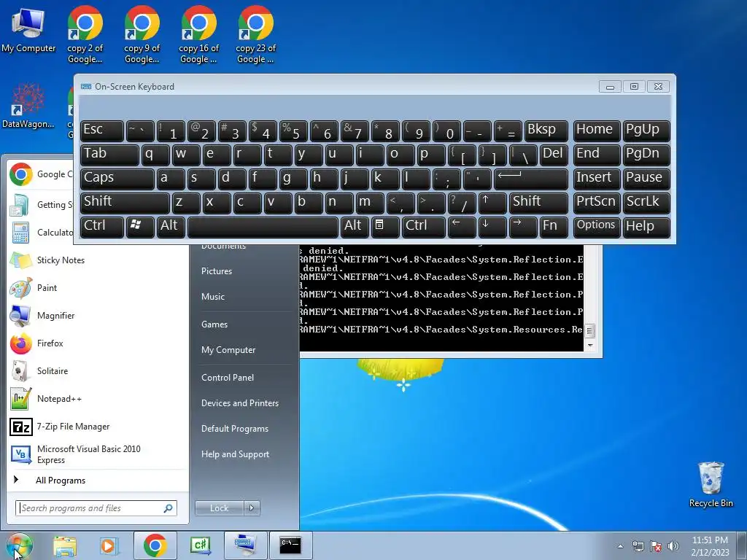The width and height of the screenshot is (747, 560).
Task: Select My Computer desktop icon
Action: pyautogui.click(x=28, y=29)
